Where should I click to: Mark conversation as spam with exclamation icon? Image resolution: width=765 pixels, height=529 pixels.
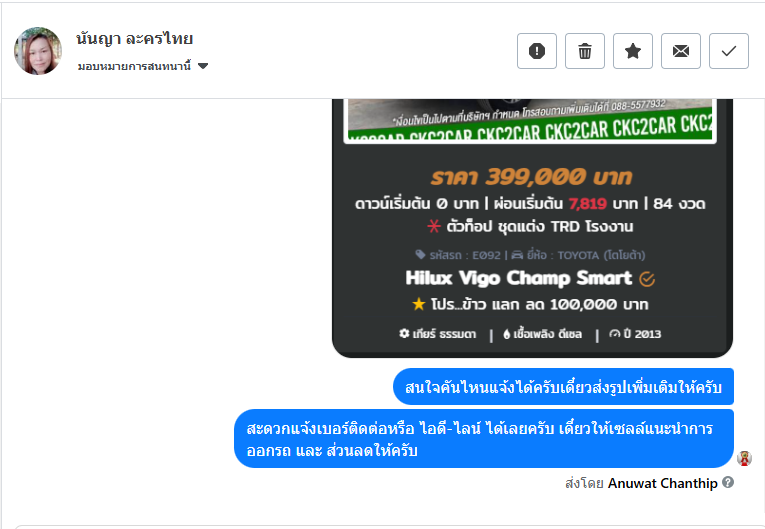537,51
